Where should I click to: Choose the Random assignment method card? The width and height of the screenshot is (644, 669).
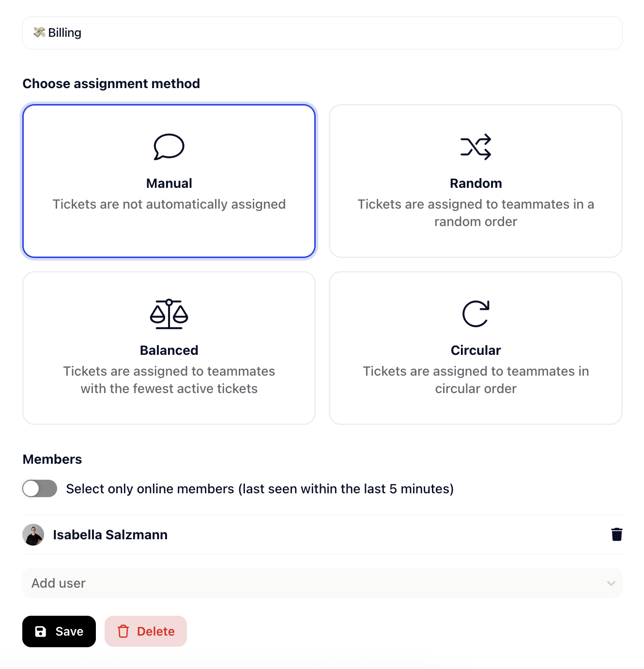[x=475, y=181]
